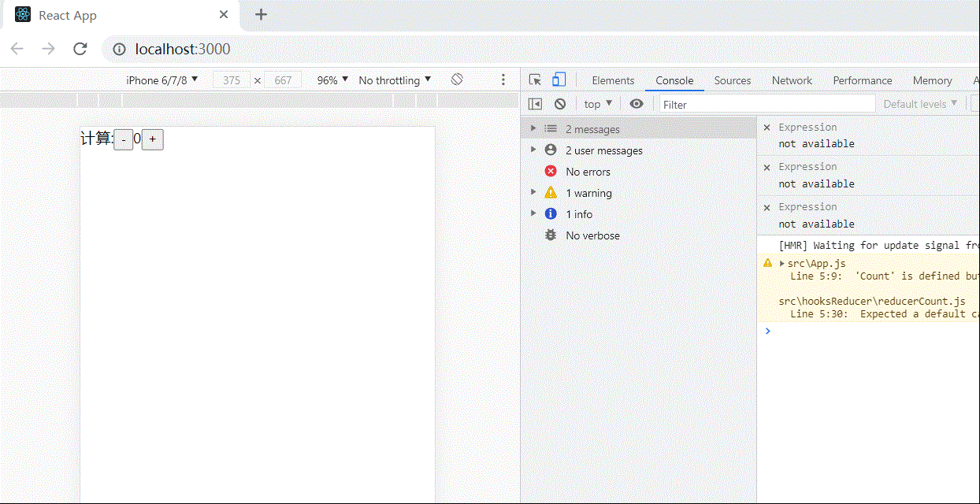Screen dimensions: 980x504
Task: Click the [HMR] Waiting for update message
Action: (x=878, y=245)
